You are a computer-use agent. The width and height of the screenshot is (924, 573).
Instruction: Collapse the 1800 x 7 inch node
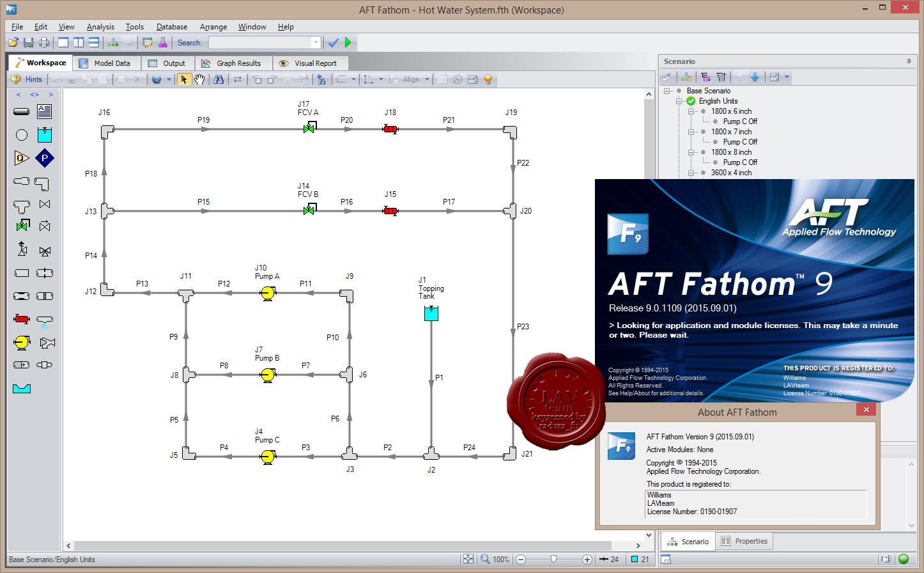(691, 132)
